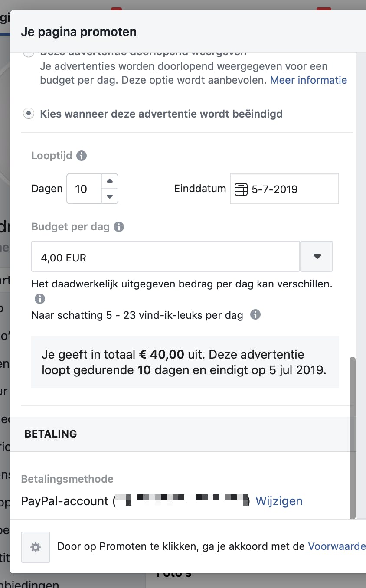The width and height of the screenshot is (366, 588).
Task: Click the total spend summary box
Action: (185, 362)
